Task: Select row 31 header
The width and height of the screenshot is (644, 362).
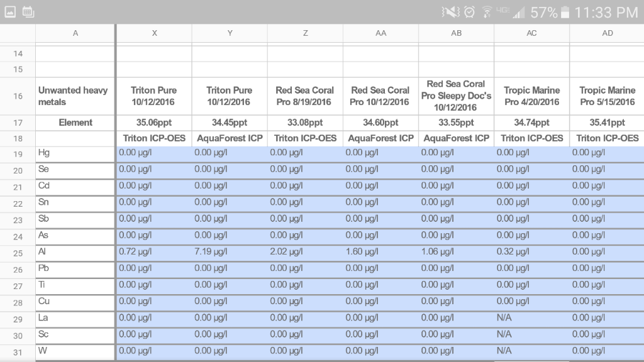Action: (x=18, y=353)
